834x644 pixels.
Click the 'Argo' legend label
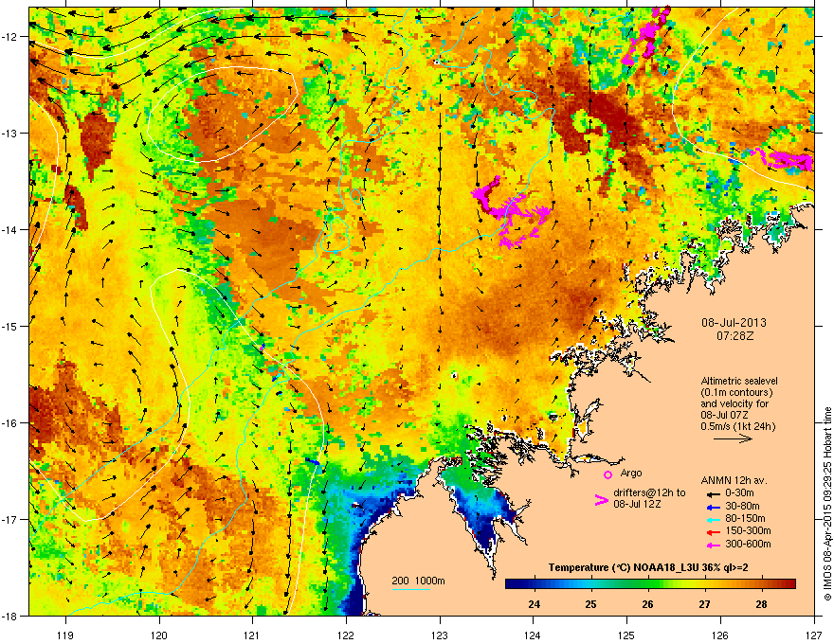pyautogui.click(x=631, y=473)
